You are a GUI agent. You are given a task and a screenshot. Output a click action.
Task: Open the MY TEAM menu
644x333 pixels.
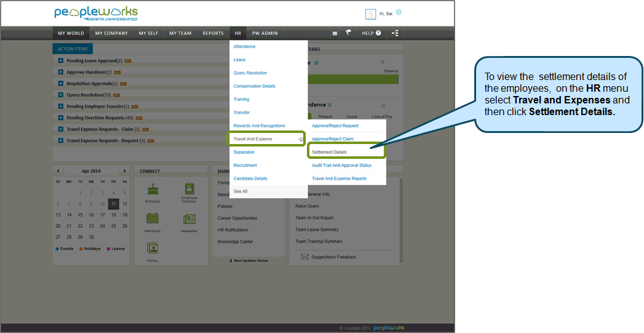pyautogui.click(x=180, y=33)
